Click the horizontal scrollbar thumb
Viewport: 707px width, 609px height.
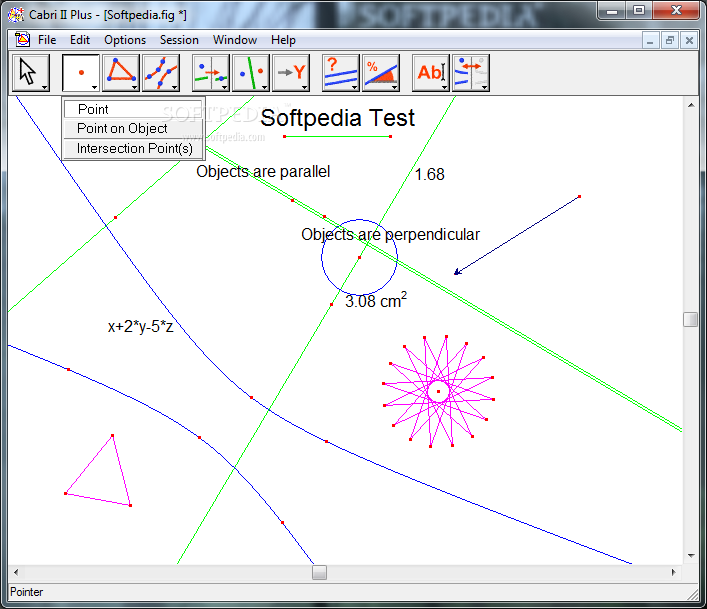pos(319,572)
